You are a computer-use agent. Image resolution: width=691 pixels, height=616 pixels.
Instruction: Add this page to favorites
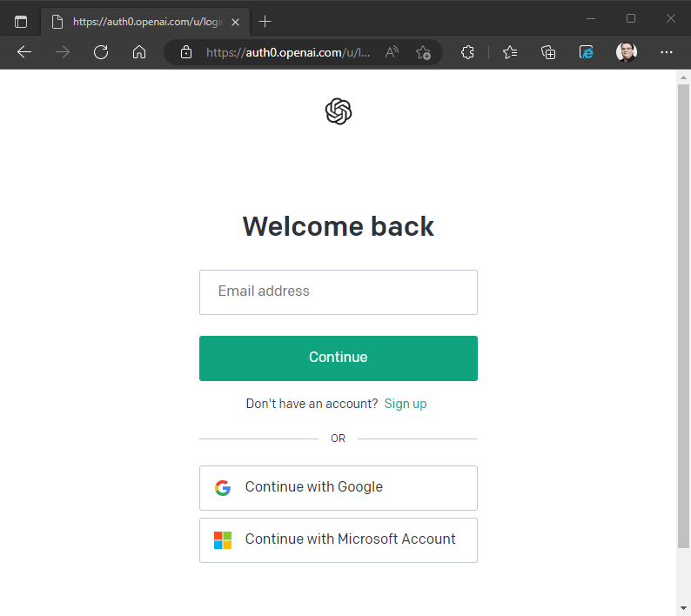(x=423, y=52)
